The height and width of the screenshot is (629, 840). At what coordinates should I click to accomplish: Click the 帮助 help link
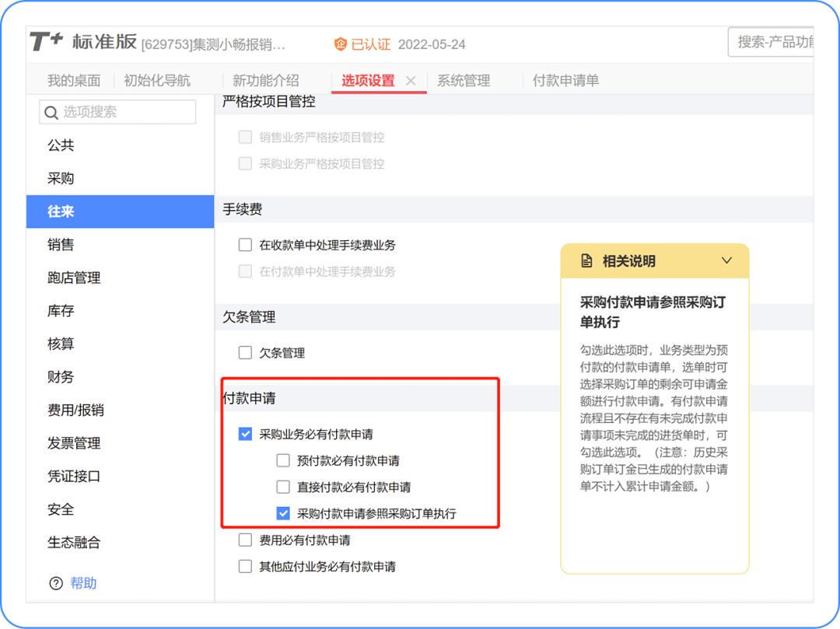click(83, 583)
